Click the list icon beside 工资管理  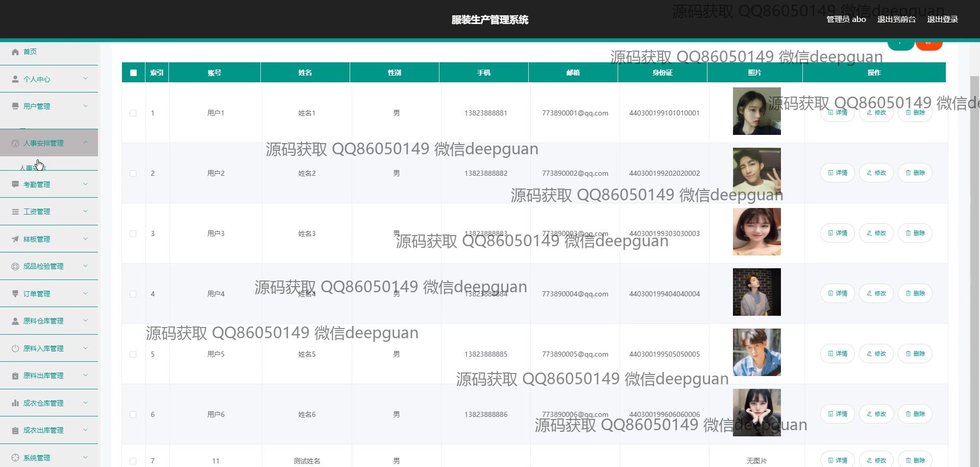(x=15, y=212)
